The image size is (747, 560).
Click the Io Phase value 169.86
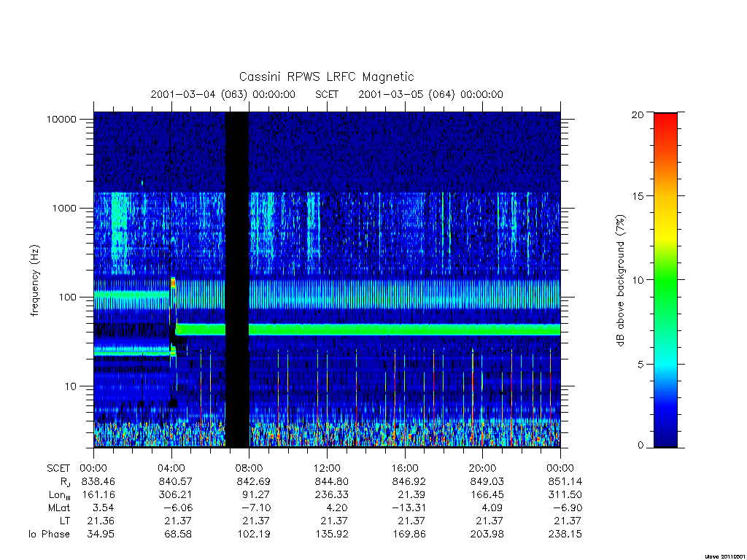click(x=409, y=534)
